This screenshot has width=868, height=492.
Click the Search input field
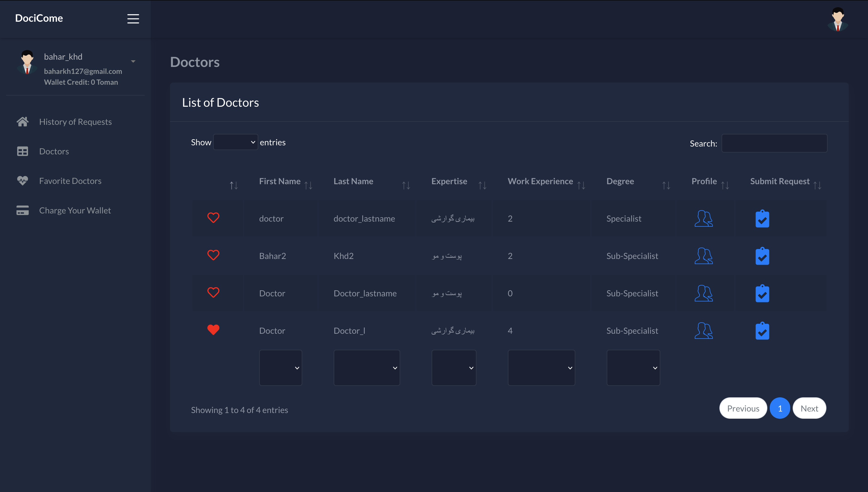(774, 143)
